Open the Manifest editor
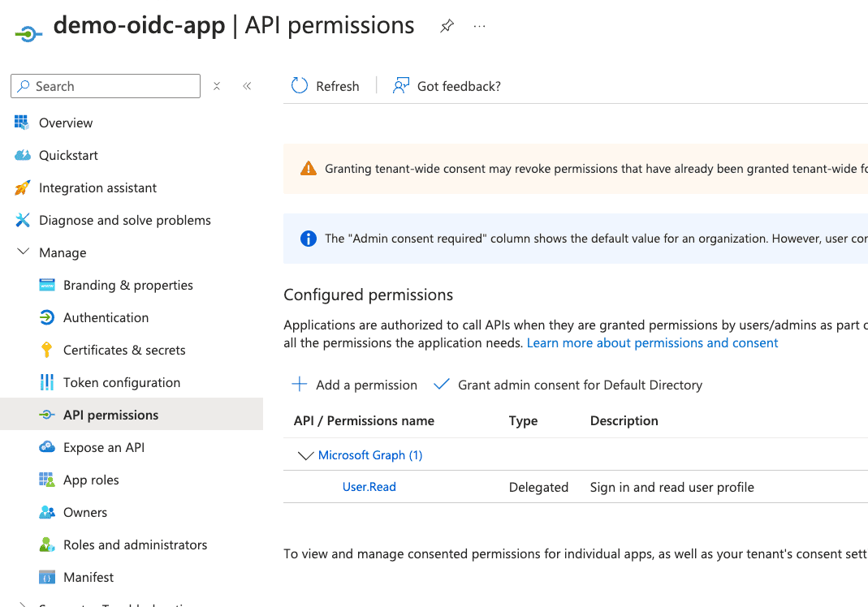 [89, 577]
